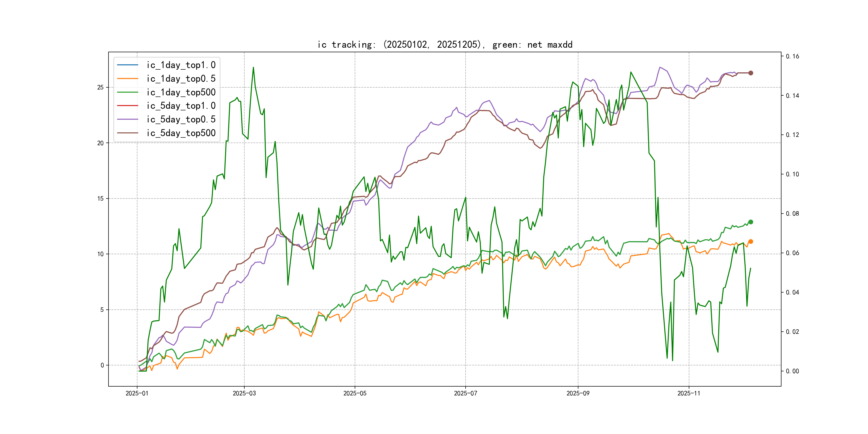
Task: Click the brown endpoint dot marker
Action: [x=751, y=73]
